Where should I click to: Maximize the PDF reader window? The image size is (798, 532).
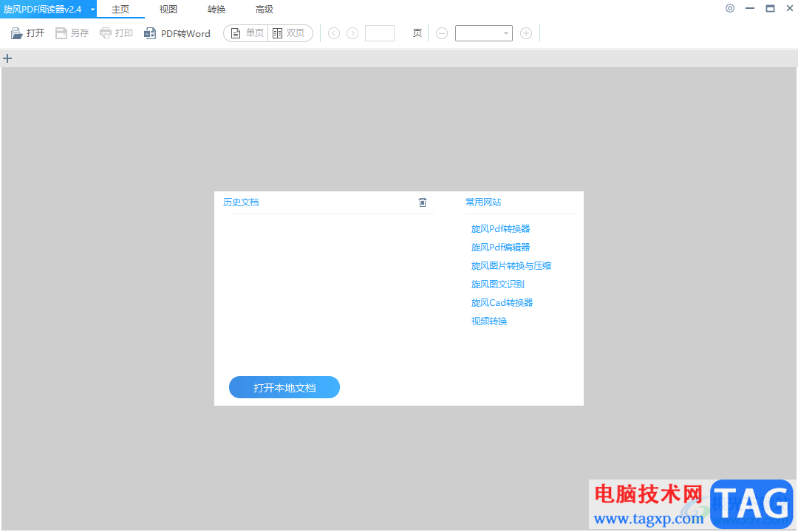(770, 9)
